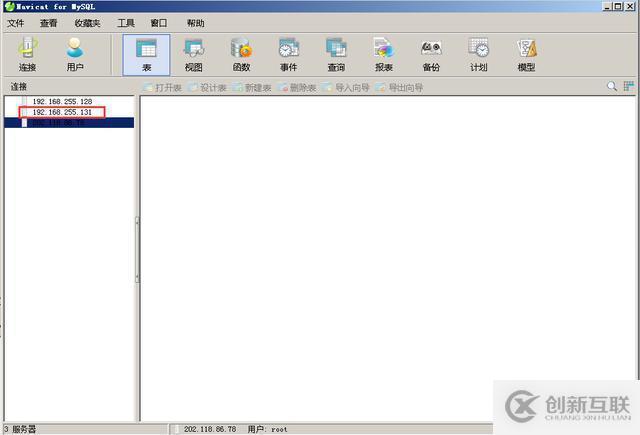640x435 pixels.
Task: Click Design Table (设计表) button
Action: (207, 87)
